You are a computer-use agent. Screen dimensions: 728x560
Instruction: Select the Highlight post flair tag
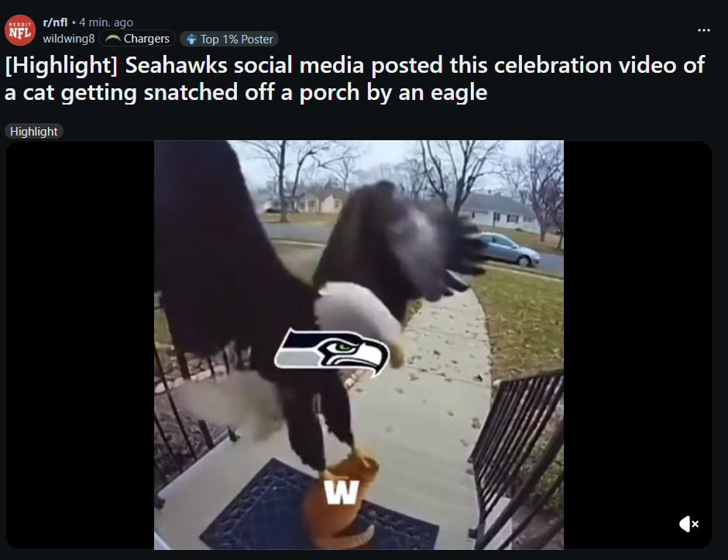[34, 132]
